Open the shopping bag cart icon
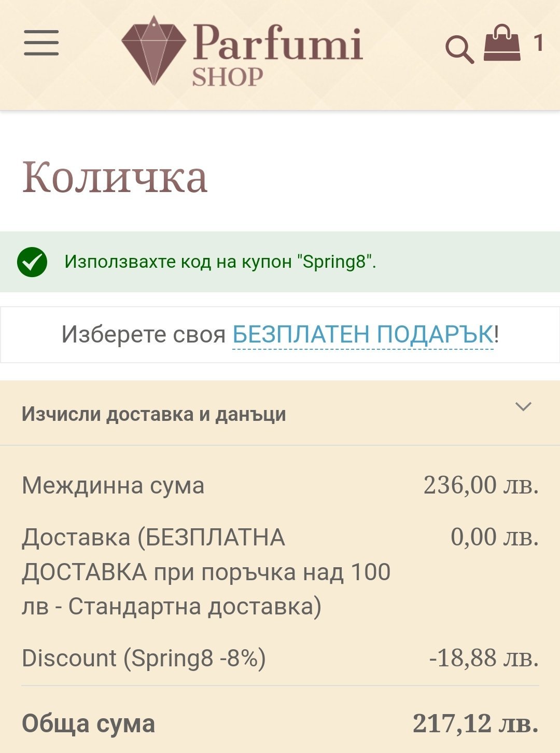Screen dimensions: 560x753 501,44
